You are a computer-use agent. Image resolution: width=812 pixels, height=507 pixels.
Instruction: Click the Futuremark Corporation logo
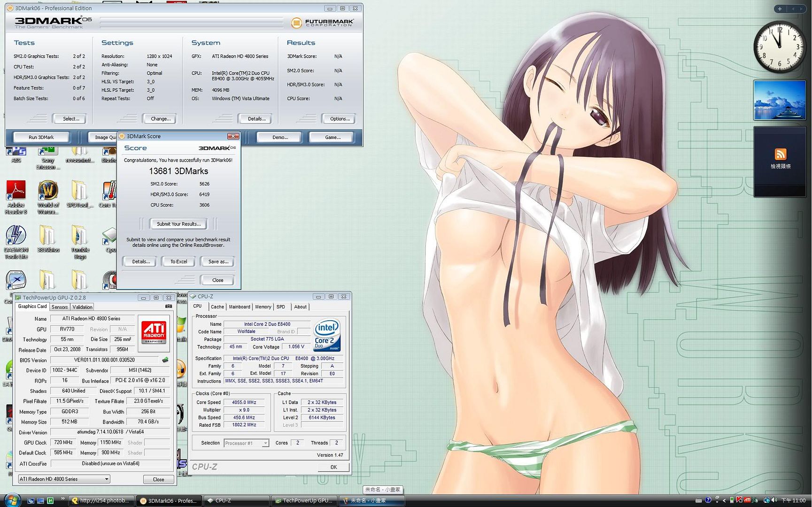pos(322,22)
